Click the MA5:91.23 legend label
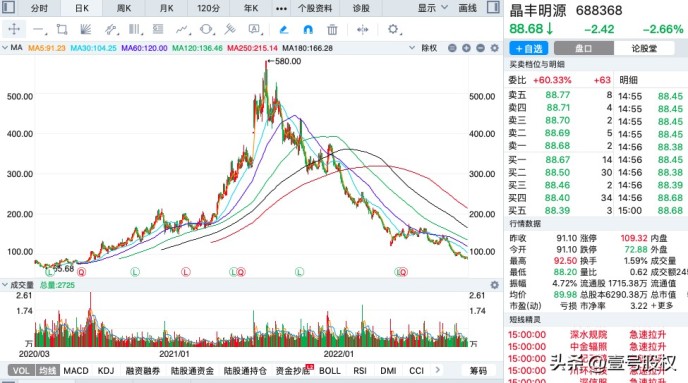 (46, 48)
